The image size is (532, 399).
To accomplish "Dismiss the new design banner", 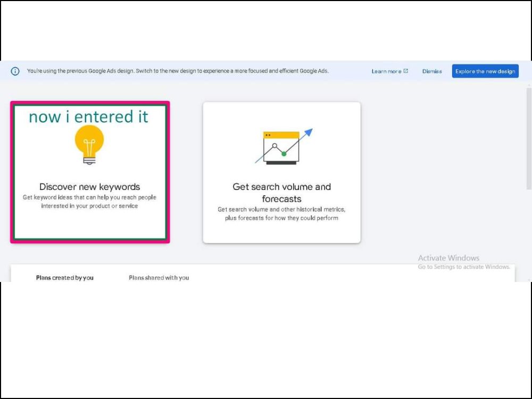I will pyautogui.click(x=432, y=71).
